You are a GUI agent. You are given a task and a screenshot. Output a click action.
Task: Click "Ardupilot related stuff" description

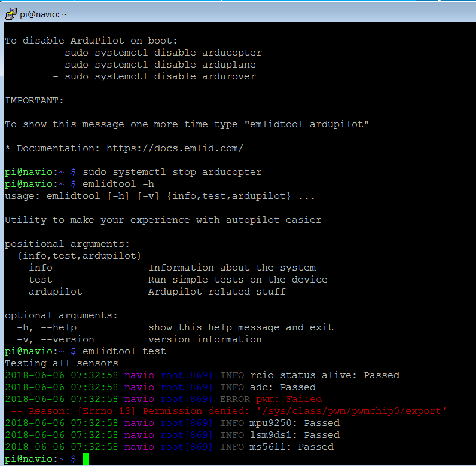click(x=216, y=292)
